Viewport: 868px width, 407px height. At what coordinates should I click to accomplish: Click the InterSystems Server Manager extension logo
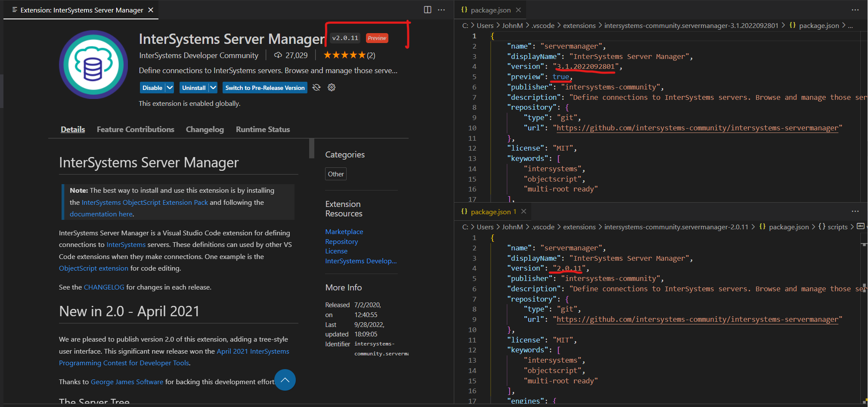(93, 65)
